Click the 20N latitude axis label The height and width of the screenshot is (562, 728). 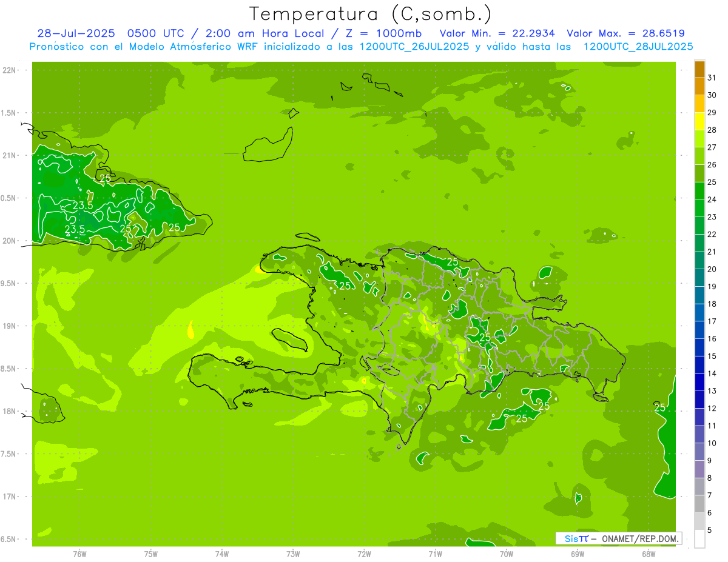pyautogui.click(x=10, y=241)
